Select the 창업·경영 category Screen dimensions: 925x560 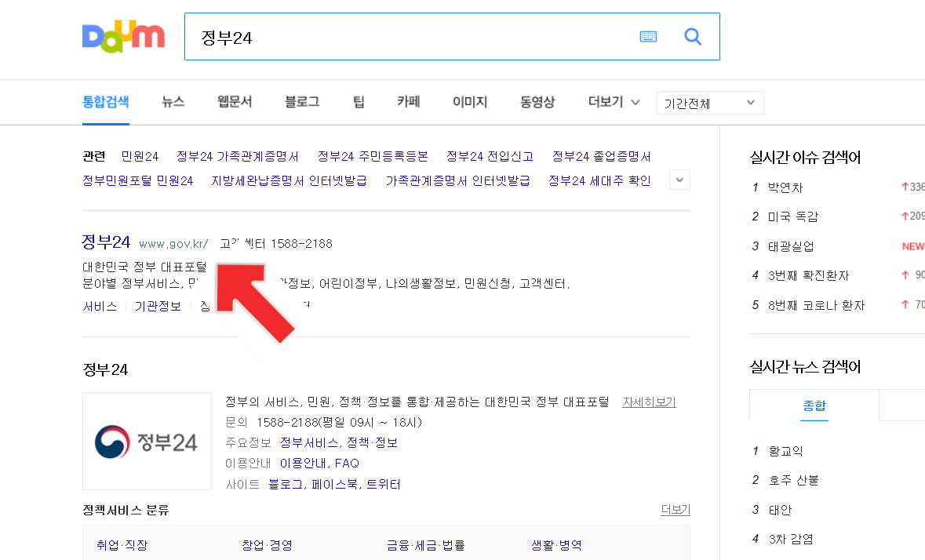tap(267, 544)
